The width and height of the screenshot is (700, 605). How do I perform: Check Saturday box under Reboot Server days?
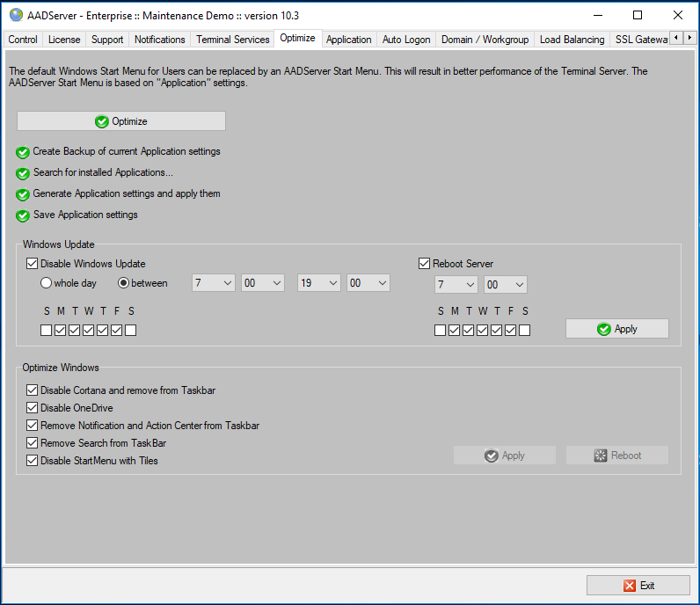click(x=525, y=330)
